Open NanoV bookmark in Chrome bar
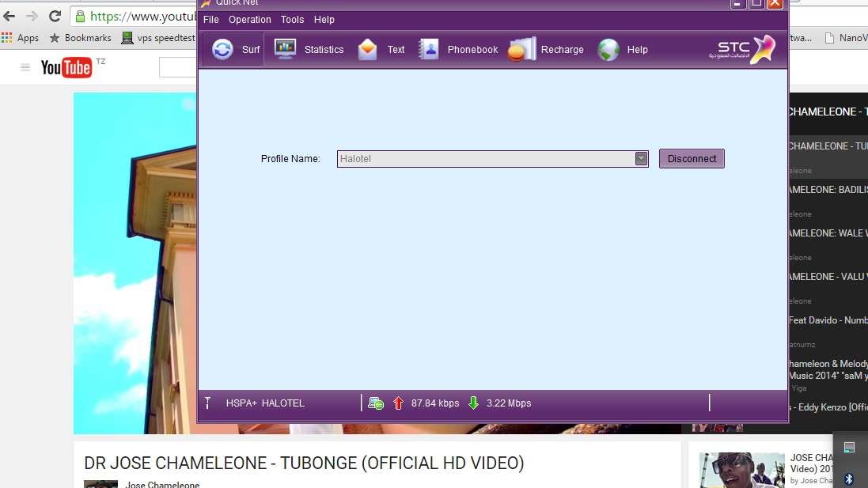The image size is (868, 488). [846, 38]
